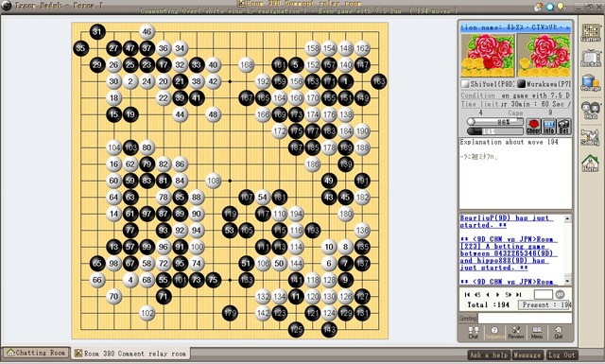The image size is (605, 364).
Task: Click the black player's avatar thumbnail
Action: 544,55
